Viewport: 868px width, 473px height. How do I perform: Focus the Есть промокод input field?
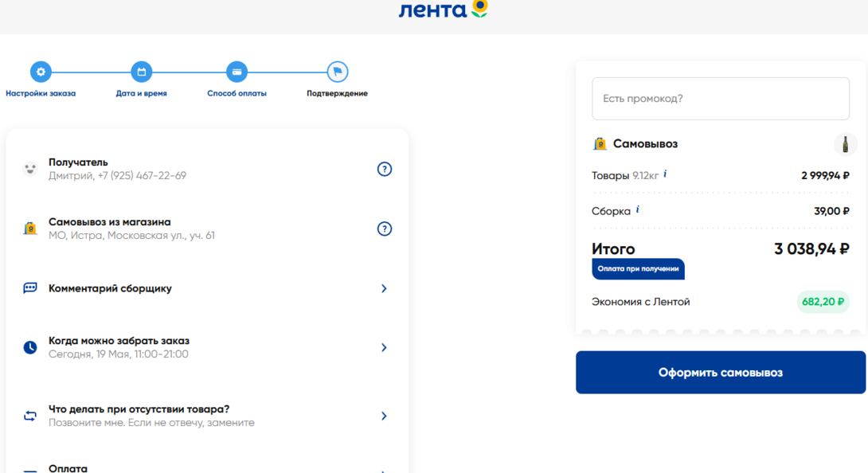point(720,99)
